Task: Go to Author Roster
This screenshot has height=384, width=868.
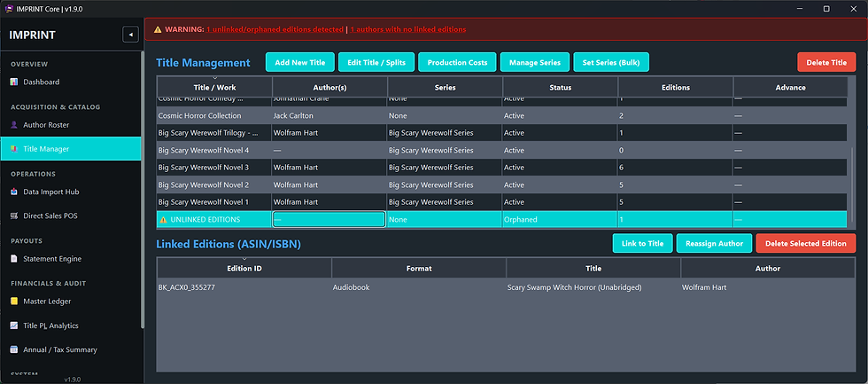Action: tap(70, 125)
